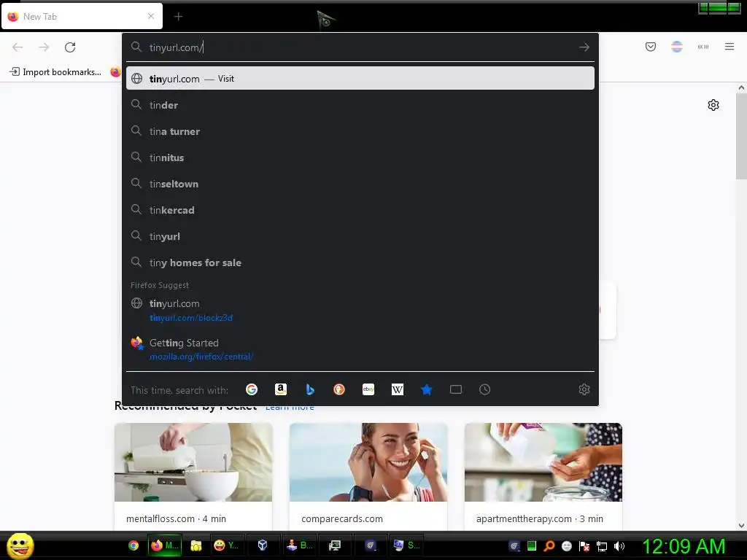Click the network tray icon
The image size is (747, 560).
tap(602, 546)
